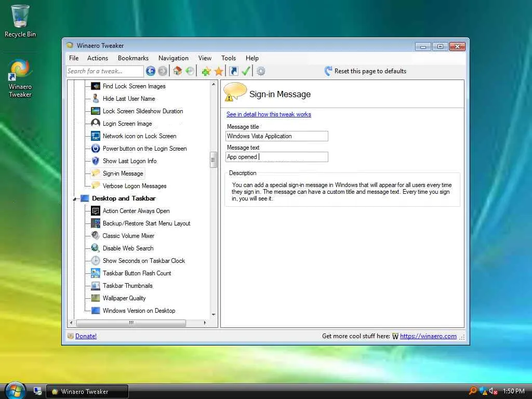Click the Classic Volume Mixer speaker icon
Viewport: 532px width, 399px height.
96,235
